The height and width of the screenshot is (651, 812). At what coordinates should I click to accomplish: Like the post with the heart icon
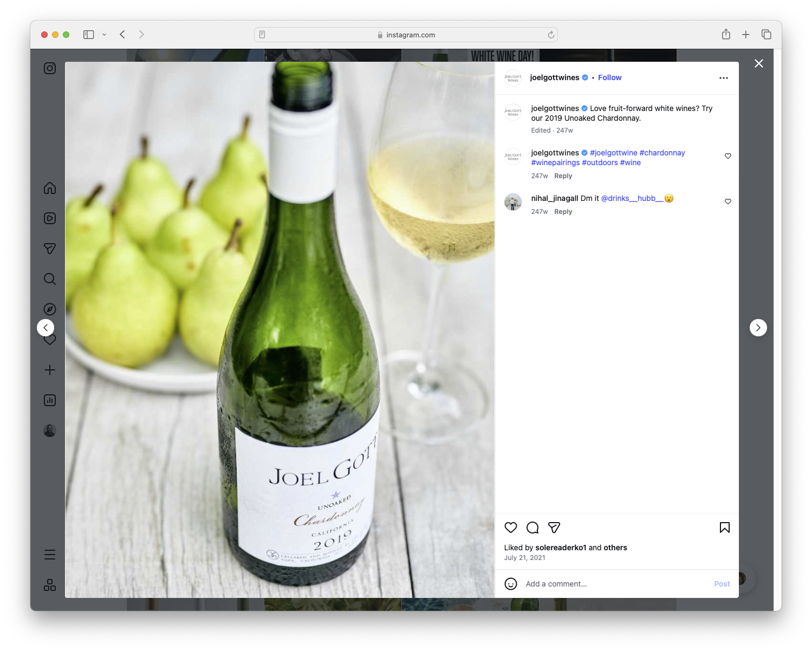point(511,528)
